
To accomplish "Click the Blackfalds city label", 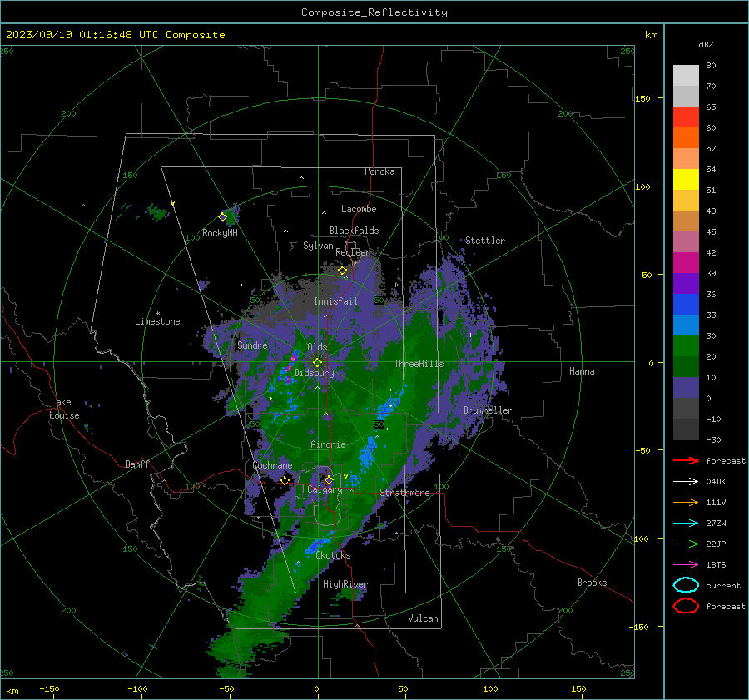I will 354,231.
